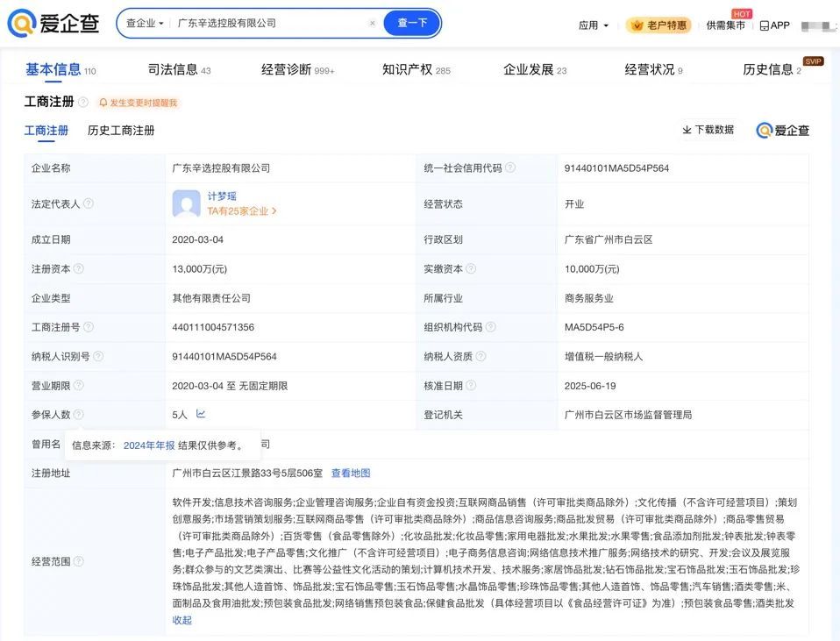This screenshot has height=641, width=840.
Task: Select the 增值税一般纳税人 value
Action: pos(603,356)
